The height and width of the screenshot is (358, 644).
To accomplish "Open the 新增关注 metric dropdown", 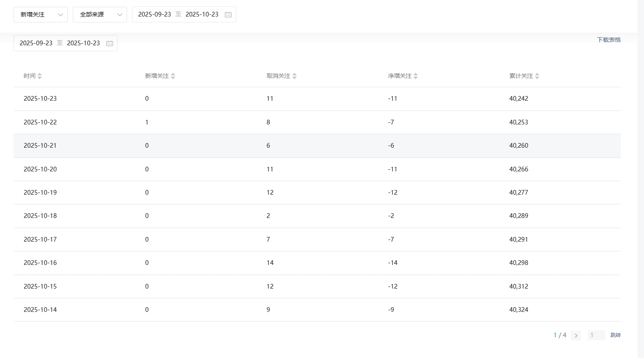I will (40, 14).
